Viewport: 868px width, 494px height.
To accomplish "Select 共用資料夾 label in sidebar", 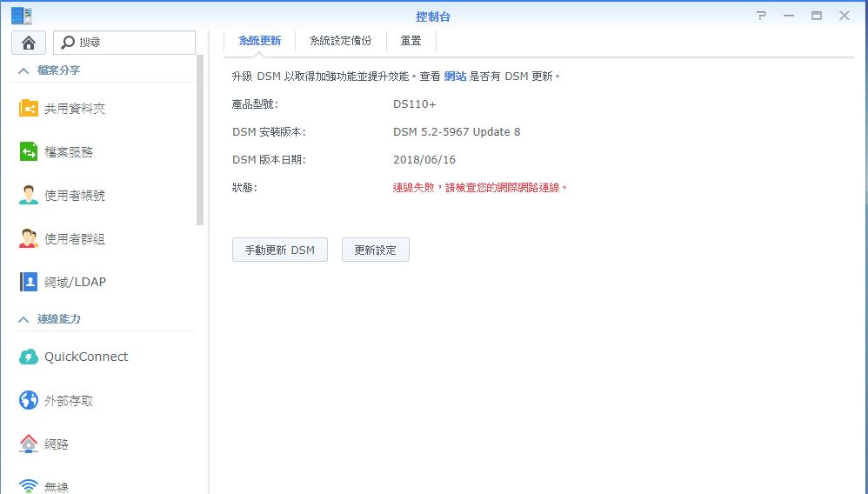I will (75, 109).
